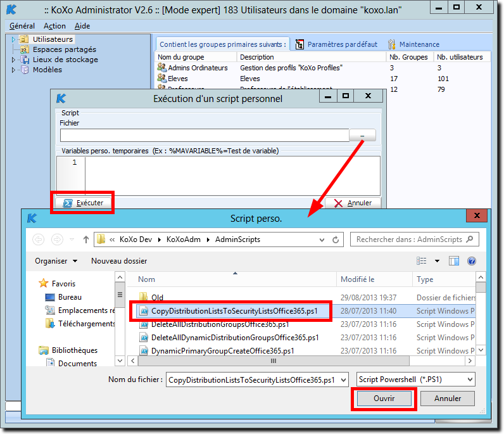Select CopyDistributionListsToSecurityListsOffice365.ps1 file
Screen dimensions: 504x434
click(x=234, y=311)
